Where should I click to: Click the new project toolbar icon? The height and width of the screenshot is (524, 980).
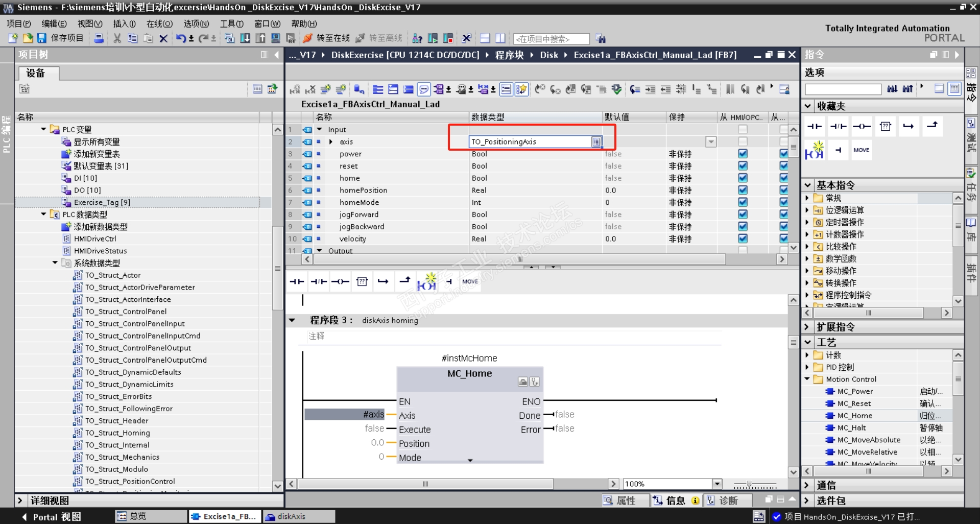[13, 38]
